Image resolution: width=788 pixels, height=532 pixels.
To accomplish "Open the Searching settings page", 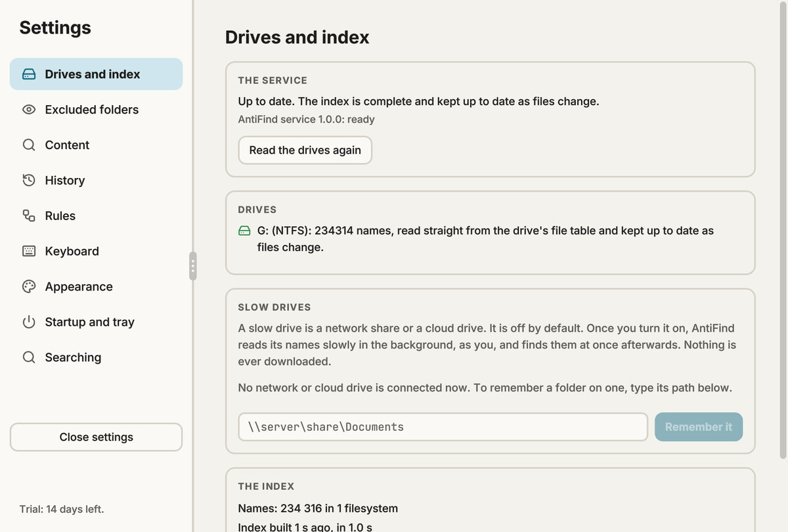I will tap(96, 357).
